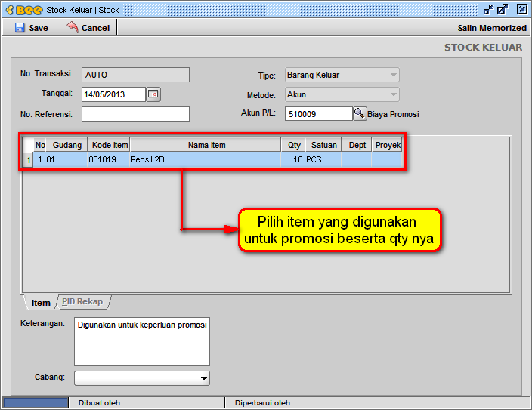
Task: Click the No. Referensi input field
Action: coord(135,114)
